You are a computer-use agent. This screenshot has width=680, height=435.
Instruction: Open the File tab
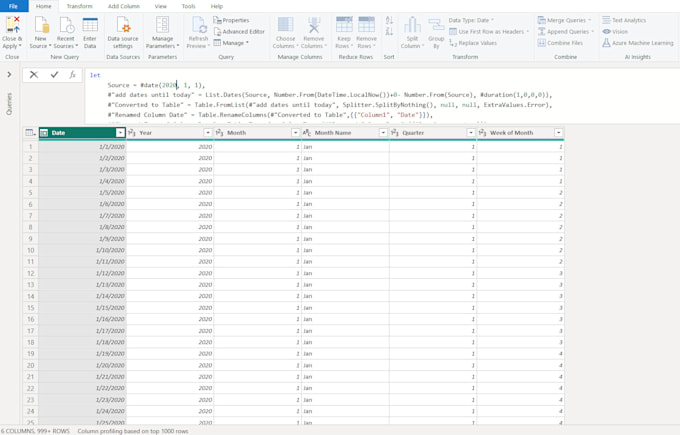pos(13,6)
